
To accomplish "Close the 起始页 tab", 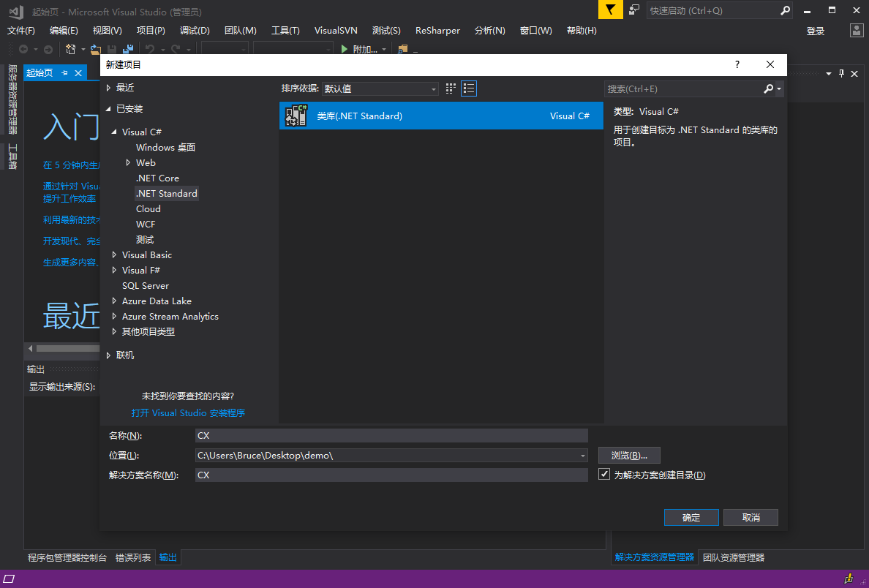I will coord(78,72).
